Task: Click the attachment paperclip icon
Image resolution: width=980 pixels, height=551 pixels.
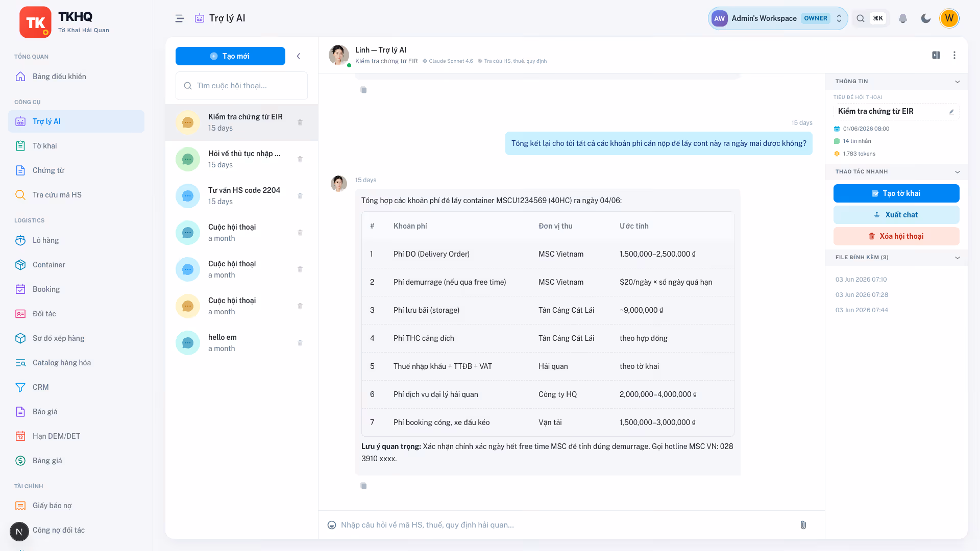Action: 803,525
